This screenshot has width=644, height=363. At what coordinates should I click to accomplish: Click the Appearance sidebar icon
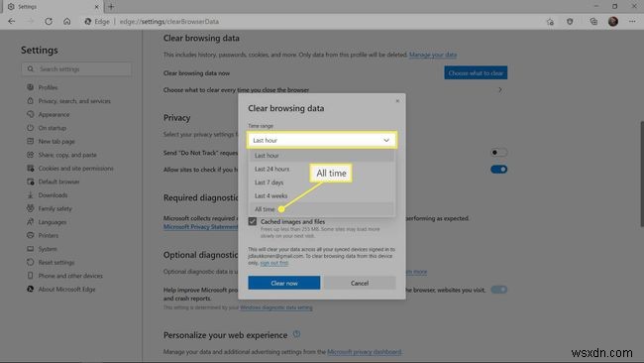pyautogui.click(x=31, y=114)
